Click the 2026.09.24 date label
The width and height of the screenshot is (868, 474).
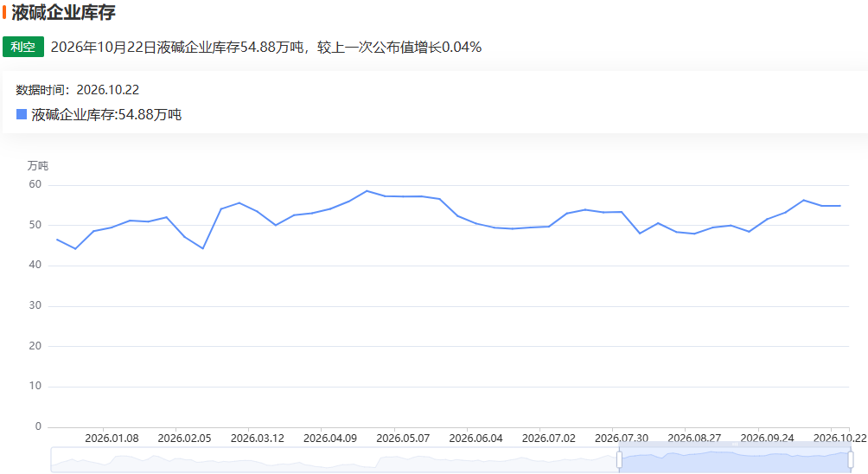(767, 438)
